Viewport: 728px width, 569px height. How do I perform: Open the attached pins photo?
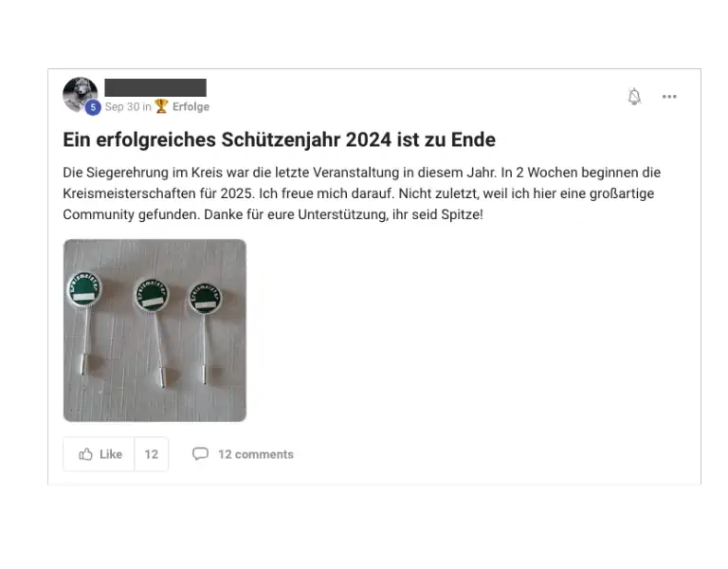[155, 330]
